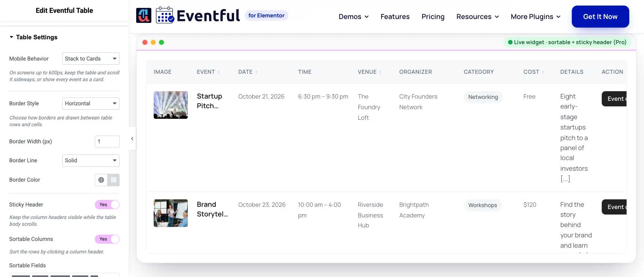This screenshot has height=277, width=644.
Task: Click the square brand logo icon beside Eventful
Action: click(144, 15)
